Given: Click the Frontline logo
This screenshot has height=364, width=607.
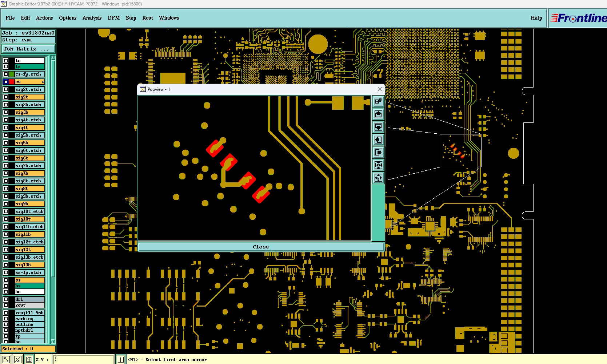Looking at the screenshot, I should (578, 18).
